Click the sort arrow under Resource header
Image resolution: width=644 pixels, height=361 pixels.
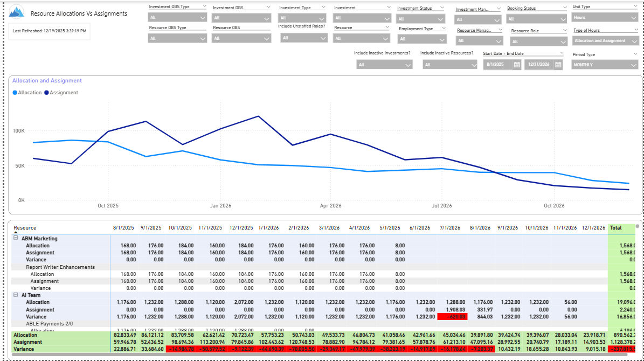[x=16, y=232]
